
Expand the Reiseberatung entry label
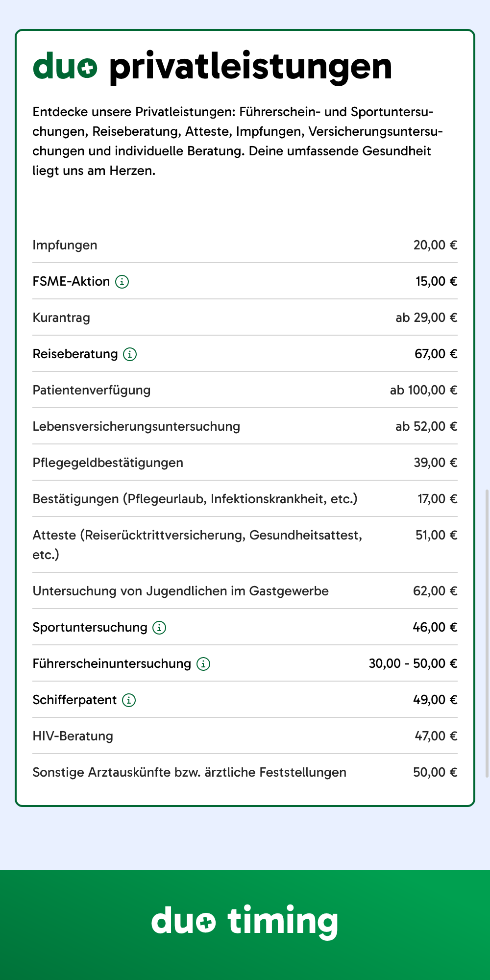click(75, 354)
